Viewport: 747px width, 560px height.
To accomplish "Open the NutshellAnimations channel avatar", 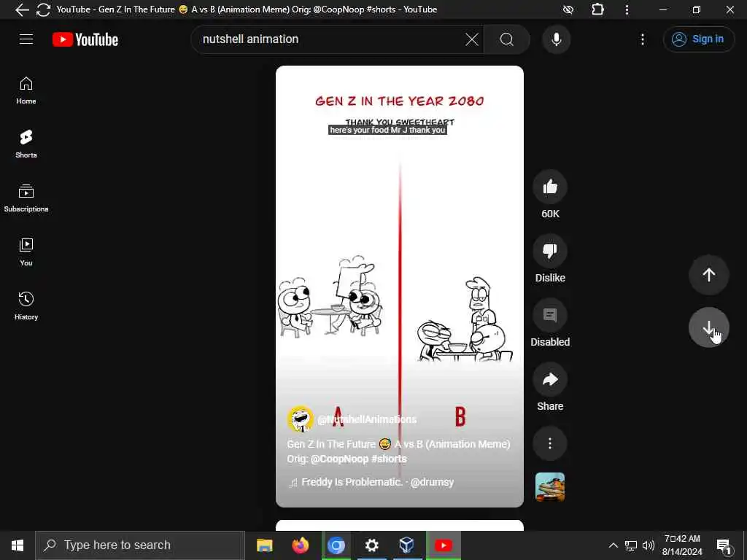I will [300, 419].
